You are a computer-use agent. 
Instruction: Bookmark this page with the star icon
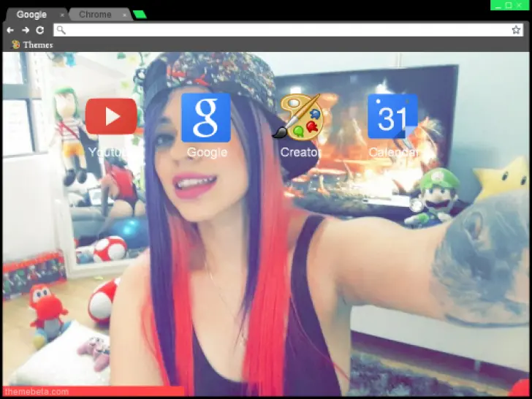[516, 30]
